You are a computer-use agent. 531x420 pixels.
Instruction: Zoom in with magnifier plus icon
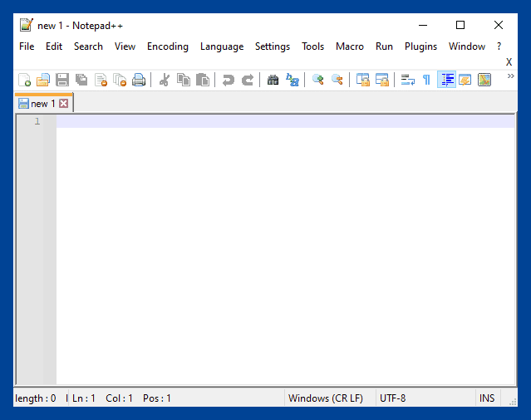coord(318,81)
